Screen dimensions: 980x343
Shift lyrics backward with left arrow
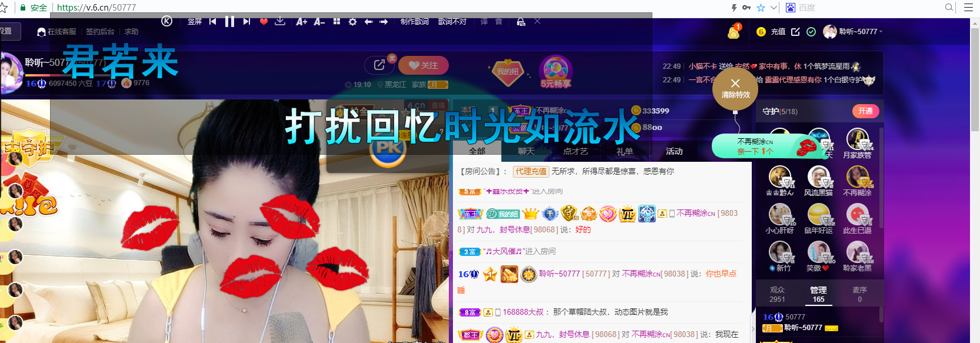(368, 22)
